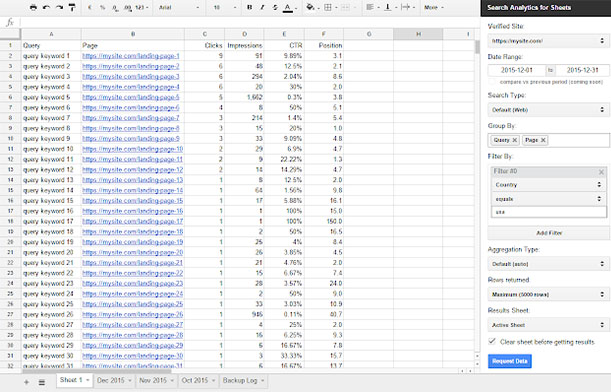
Task: Toggle italic formatting
Action: pos(262,7)
